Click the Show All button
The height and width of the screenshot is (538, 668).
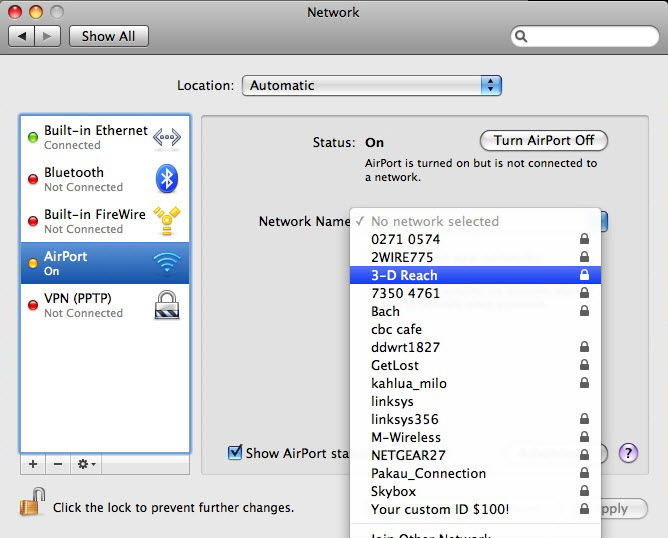tap(108, 36)
